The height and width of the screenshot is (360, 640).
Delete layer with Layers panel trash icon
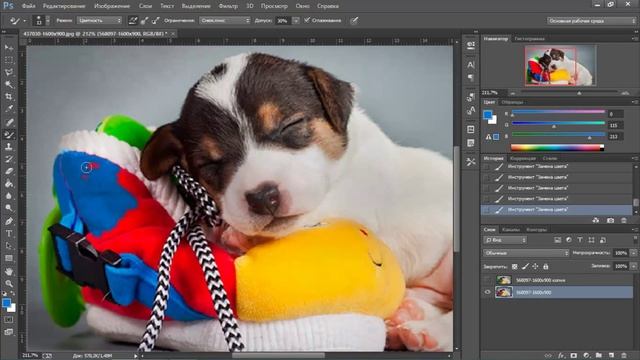[624, 356]
